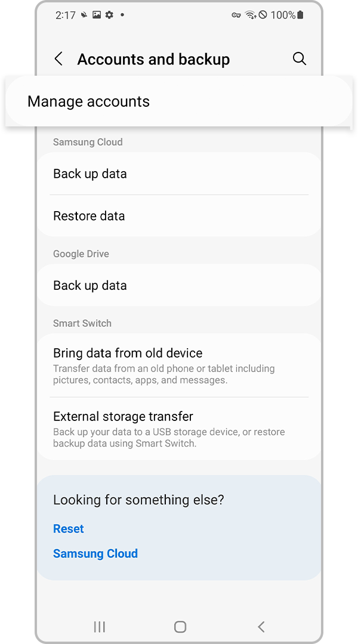Screen dimensions: 358x644
Task: Open the Samsung Cloud link
Action: (x=95, y=553)
